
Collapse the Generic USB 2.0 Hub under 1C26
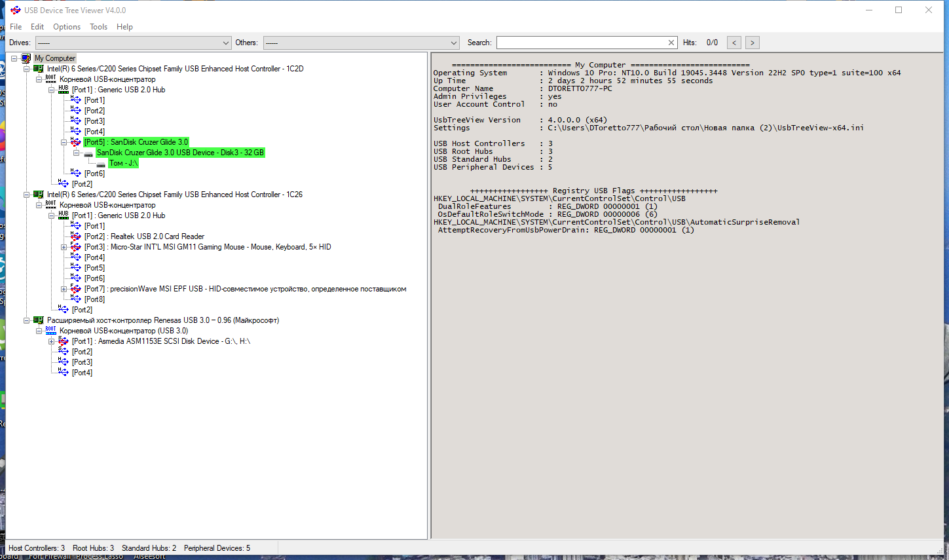coord(52,215)
